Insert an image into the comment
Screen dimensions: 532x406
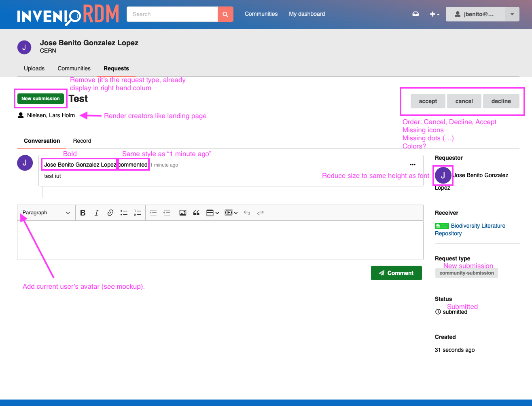click(x=183, y=212)
